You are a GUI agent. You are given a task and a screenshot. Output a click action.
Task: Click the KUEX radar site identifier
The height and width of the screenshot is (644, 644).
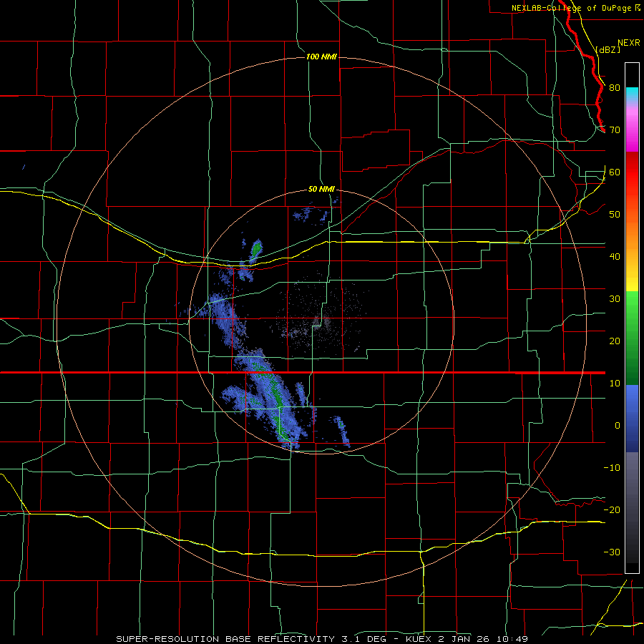pyautogui.click(x=419, y=639)
